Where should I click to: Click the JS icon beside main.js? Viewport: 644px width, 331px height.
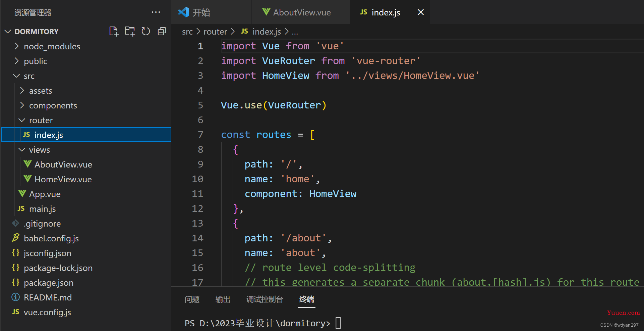21,208
